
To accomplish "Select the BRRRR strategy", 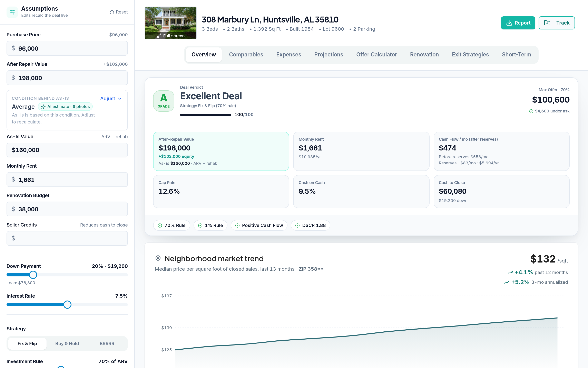I will click(x=107, y=343).
